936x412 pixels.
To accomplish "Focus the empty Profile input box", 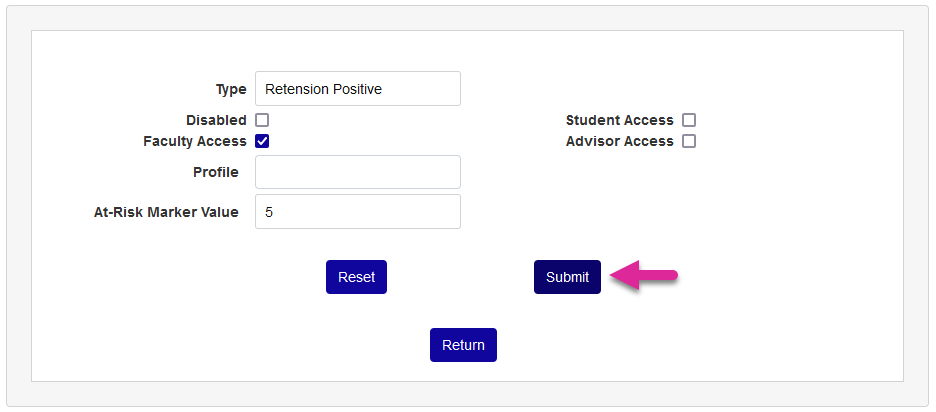I will (x=357, y=172).
